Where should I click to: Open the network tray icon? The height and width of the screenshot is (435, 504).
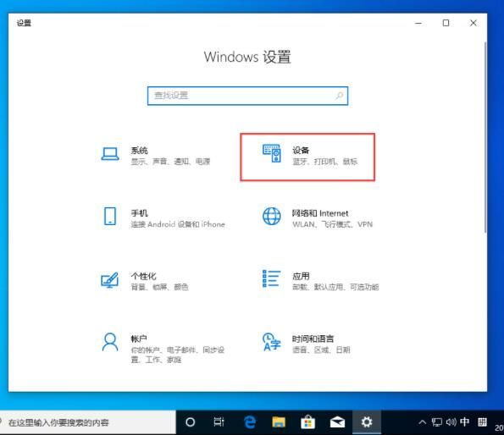437,422
